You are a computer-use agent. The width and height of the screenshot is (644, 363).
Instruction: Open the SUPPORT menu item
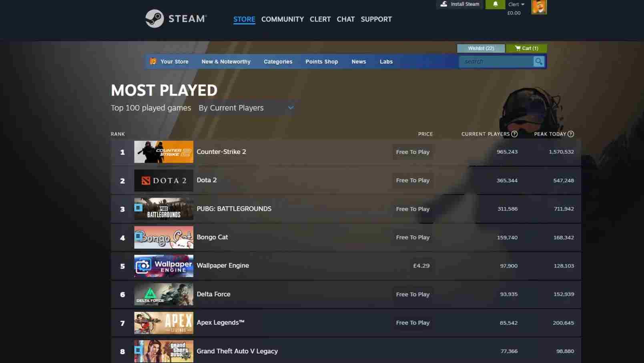[376, 19]
